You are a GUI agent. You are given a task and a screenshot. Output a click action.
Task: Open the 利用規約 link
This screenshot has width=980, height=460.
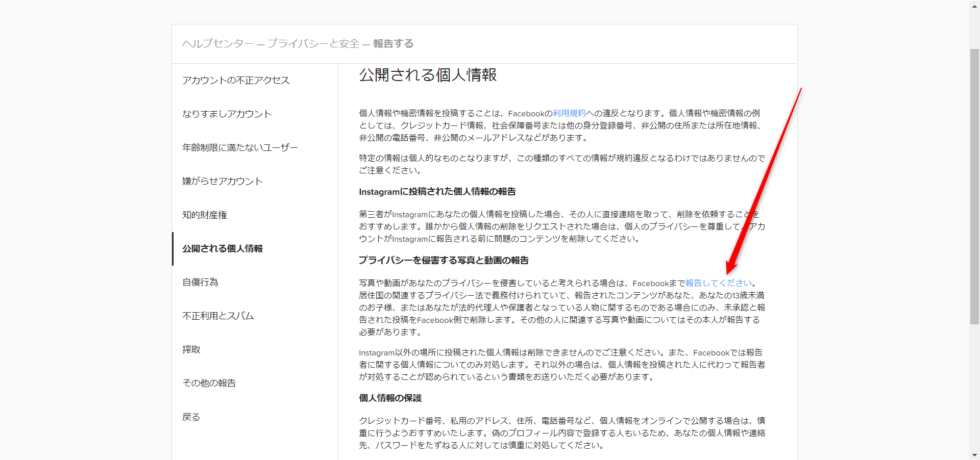click(569, 113)
